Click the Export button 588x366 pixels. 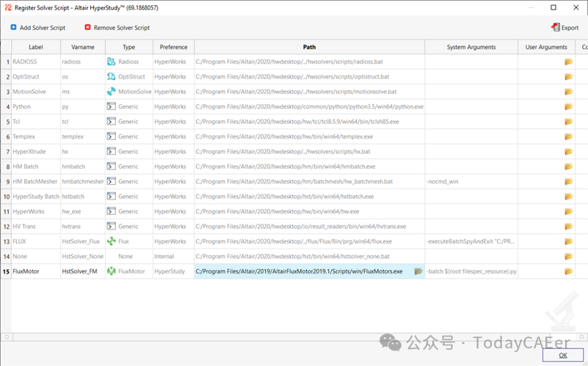(x=565, y=27)
